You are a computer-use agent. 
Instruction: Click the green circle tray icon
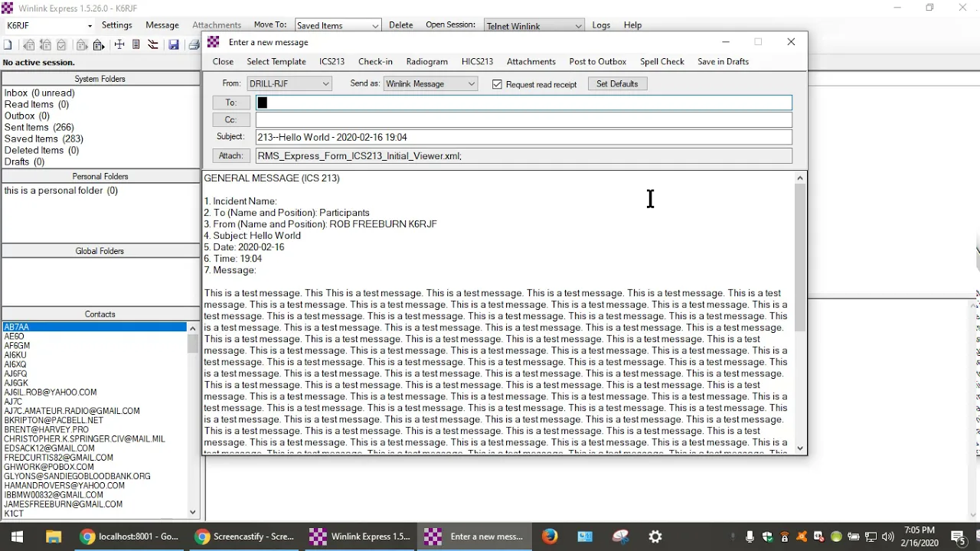click(836, 536)
